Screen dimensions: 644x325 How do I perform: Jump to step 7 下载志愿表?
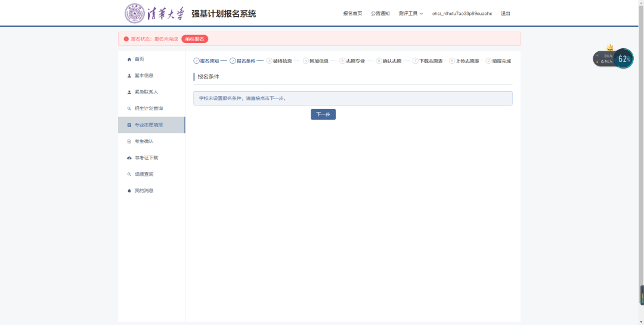coord(428,61)
